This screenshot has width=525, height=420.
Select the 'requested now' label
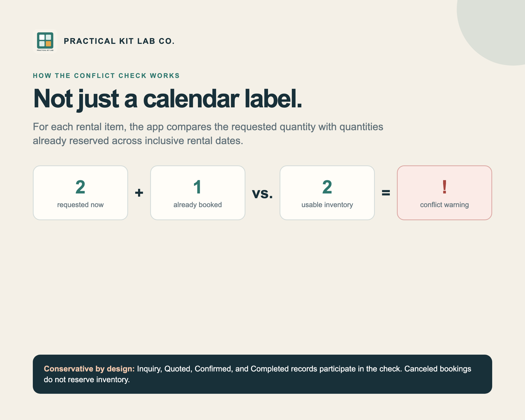(80, 205)
